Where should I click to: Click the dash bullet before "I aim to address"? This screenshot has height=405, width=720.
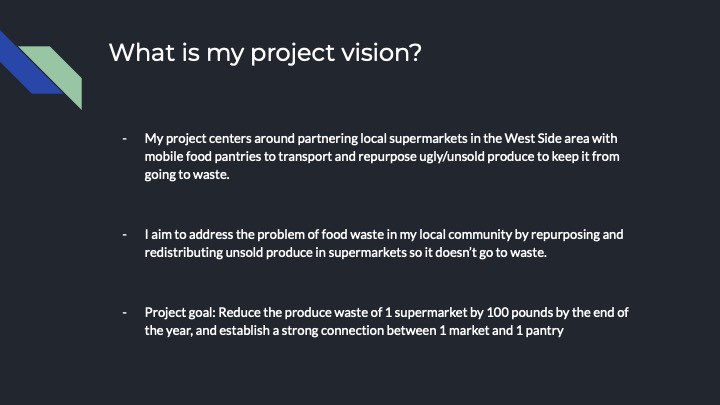(x=124, y=235)
